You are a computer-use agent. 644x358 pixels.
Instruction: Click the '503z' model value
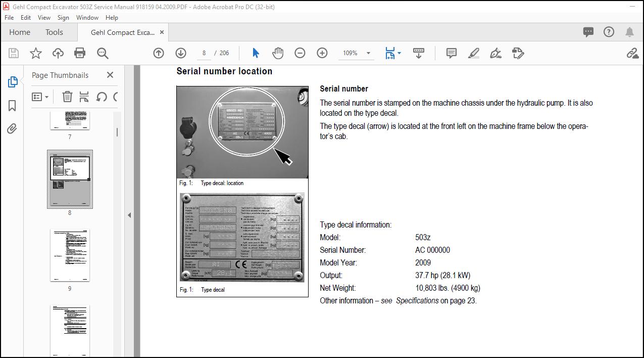423,237
